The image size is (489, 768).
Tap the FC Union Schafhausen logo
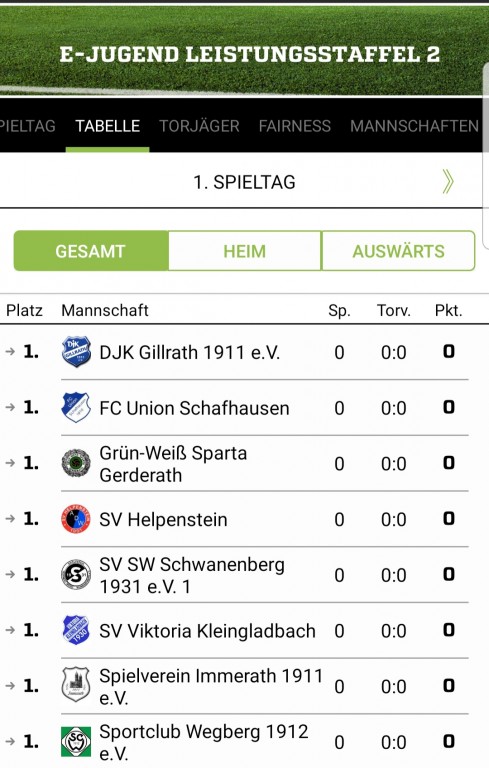(76, 408)
